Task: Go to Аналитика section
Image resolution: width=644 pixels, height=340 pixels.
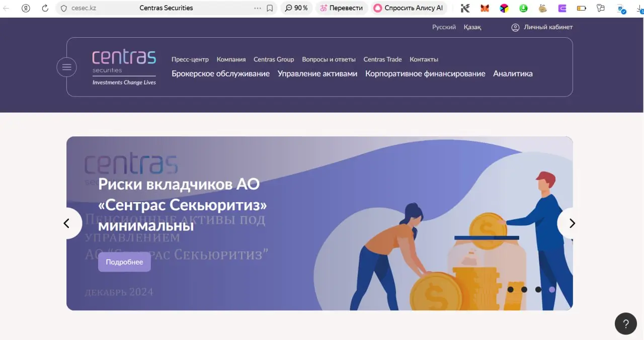Action: (513, 73)
